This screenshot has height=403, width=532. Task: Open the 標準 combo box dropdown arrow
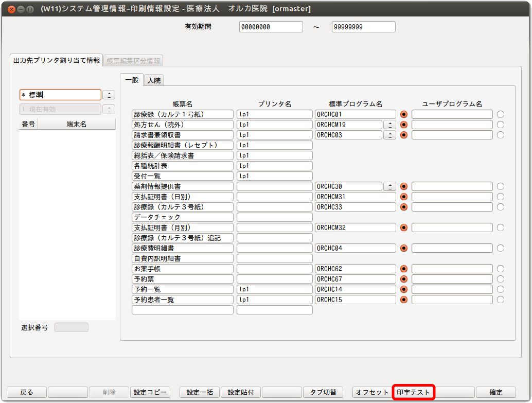(109, 95)
